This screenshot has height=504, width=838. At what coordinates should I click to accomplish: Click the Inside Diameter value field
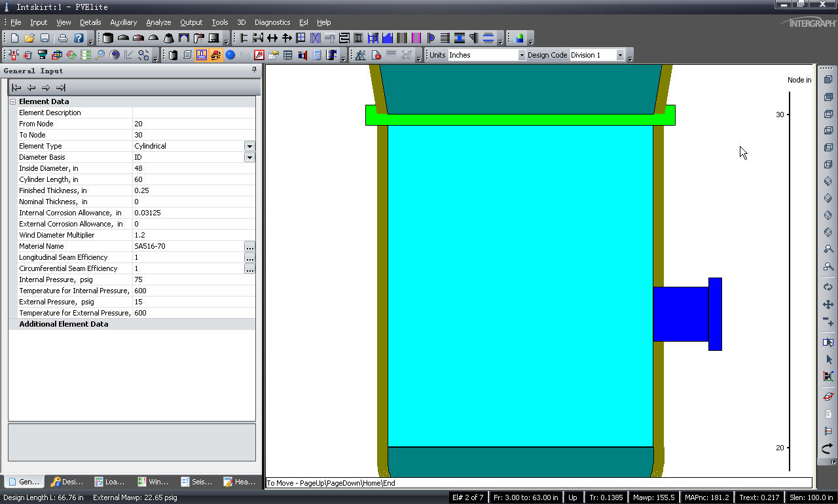tap(194, 168)
